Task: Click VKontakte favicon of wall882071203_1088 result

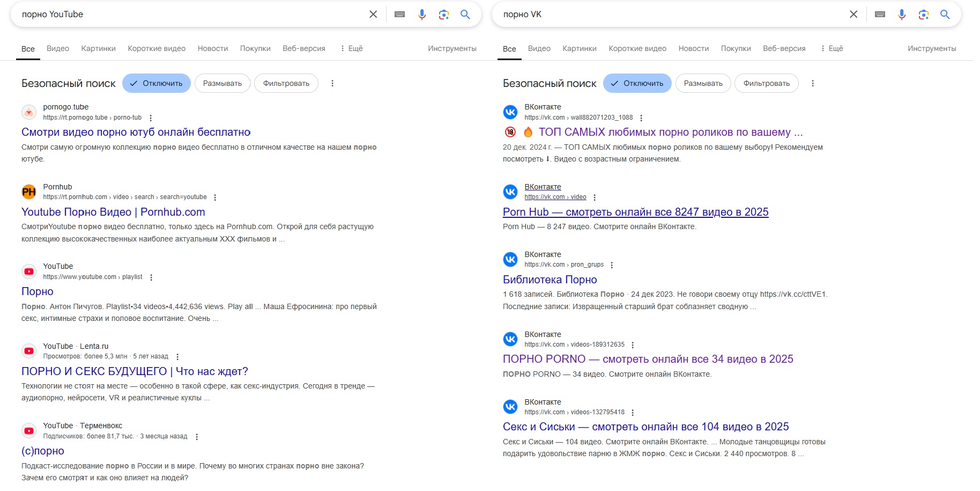Action: coord(510,112)
